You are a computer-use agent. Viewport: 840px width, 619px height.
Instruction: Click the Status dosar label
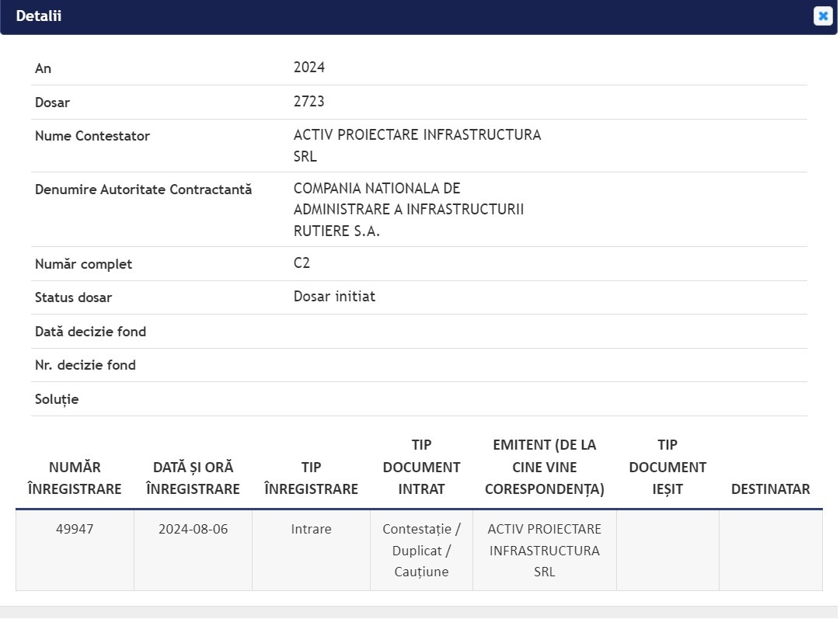73,297
